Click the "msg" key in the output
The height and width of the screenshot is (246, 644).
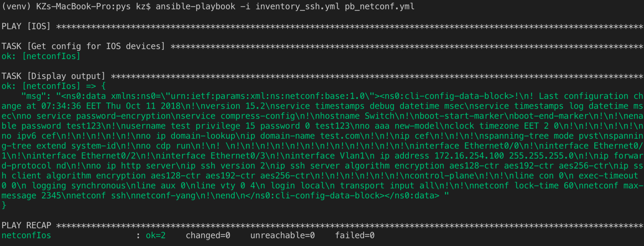(36, 96)
